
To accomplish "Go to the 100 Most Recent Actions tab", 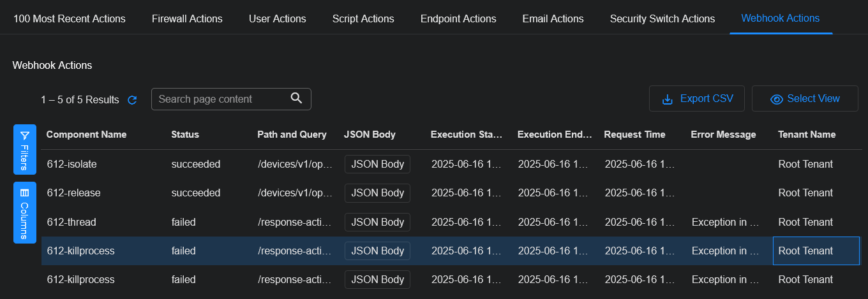I will (69, 18).
